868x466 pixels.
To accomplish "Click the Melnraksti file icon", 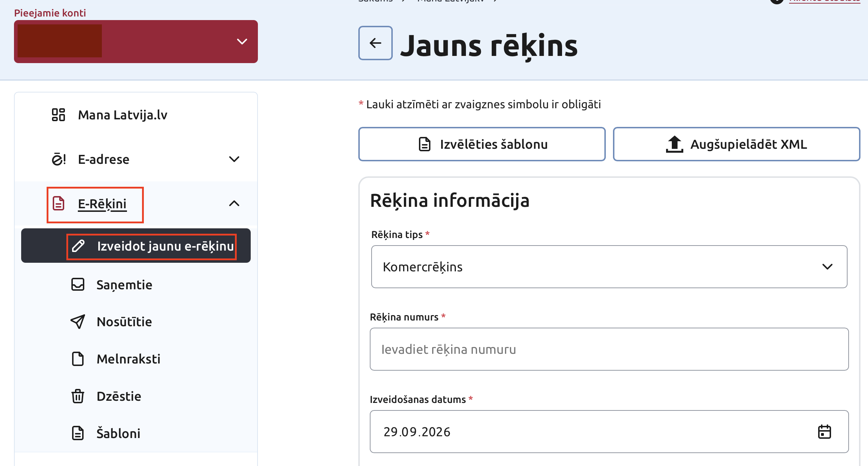I will [78, 359].
